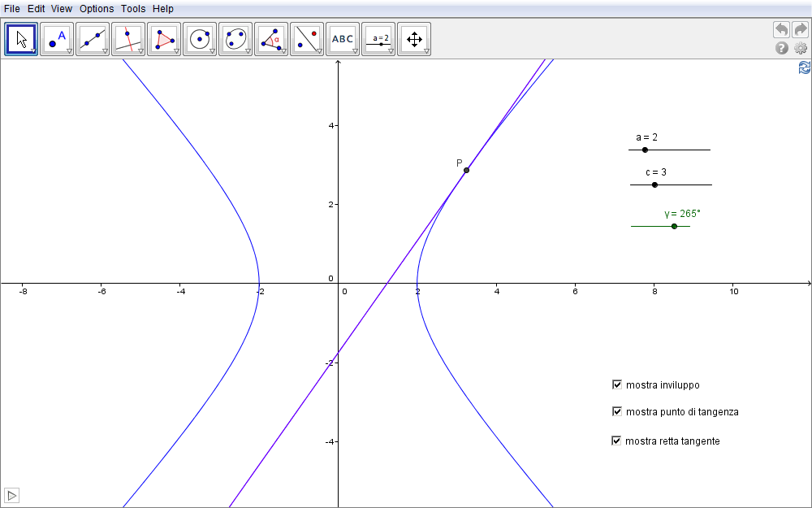
Task: Click the Undo arrow button
Action: coord(781,29)
